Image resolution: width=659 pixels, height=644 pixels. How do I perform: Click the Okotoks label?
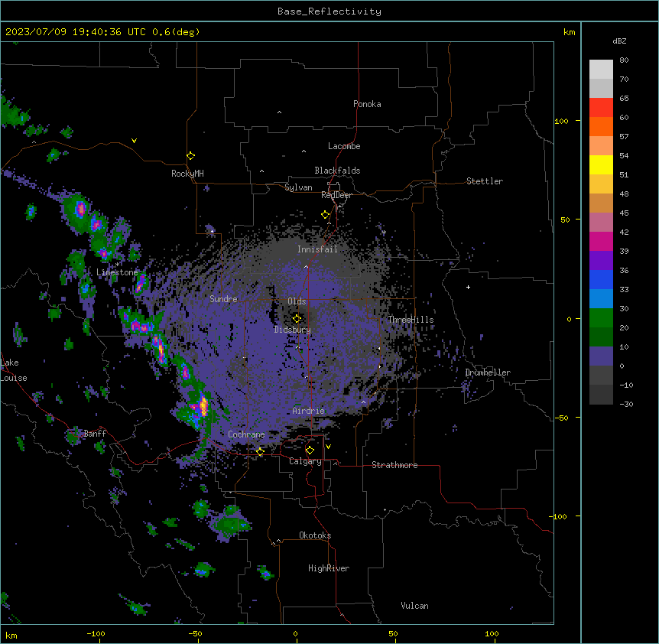click(x=315, y=535)
